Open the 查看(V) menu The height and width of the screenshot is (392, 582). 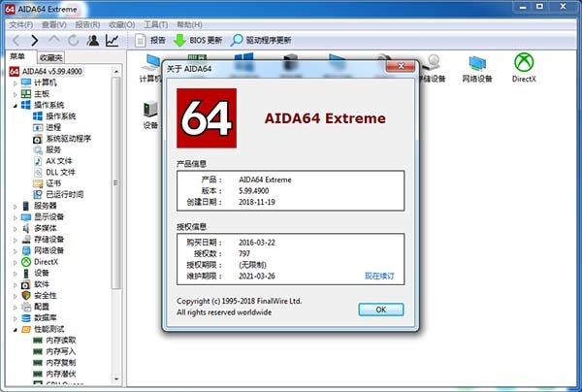click(53, 25)
